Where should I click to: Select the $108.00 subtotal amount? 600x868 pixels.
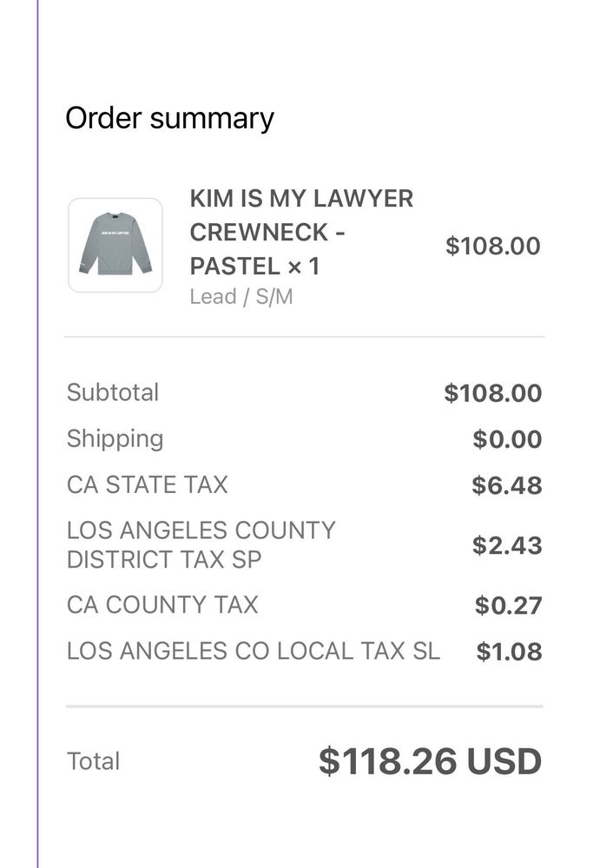[x=492, y=393]
